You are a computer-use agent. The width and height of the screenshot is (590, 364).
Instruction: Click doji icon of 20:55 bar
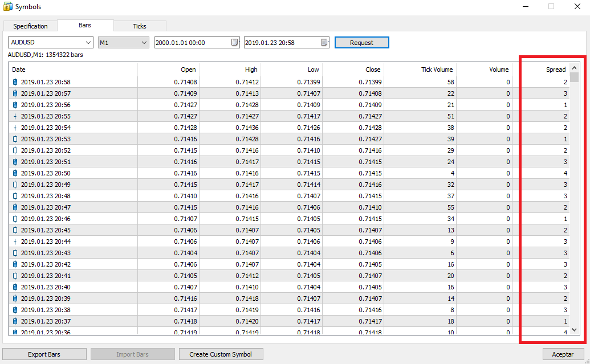tap(15, 116)
